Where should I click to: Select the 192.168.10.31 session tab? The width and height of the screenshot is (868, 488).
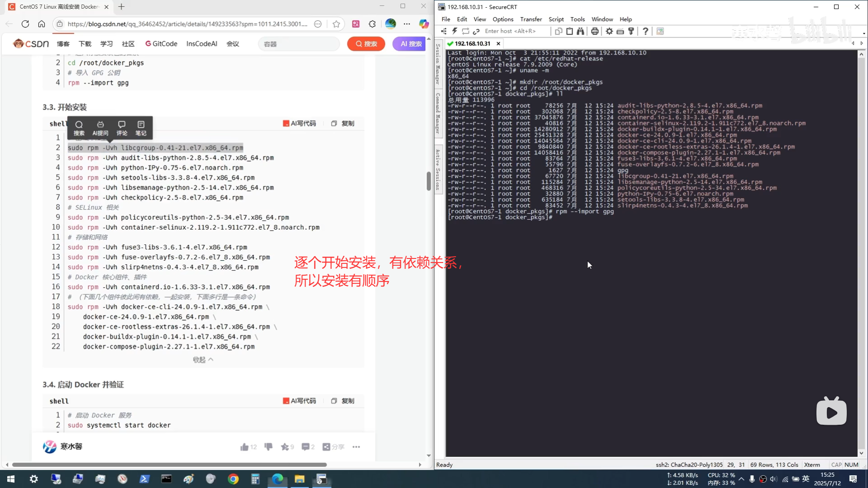(x=472, y=43)
